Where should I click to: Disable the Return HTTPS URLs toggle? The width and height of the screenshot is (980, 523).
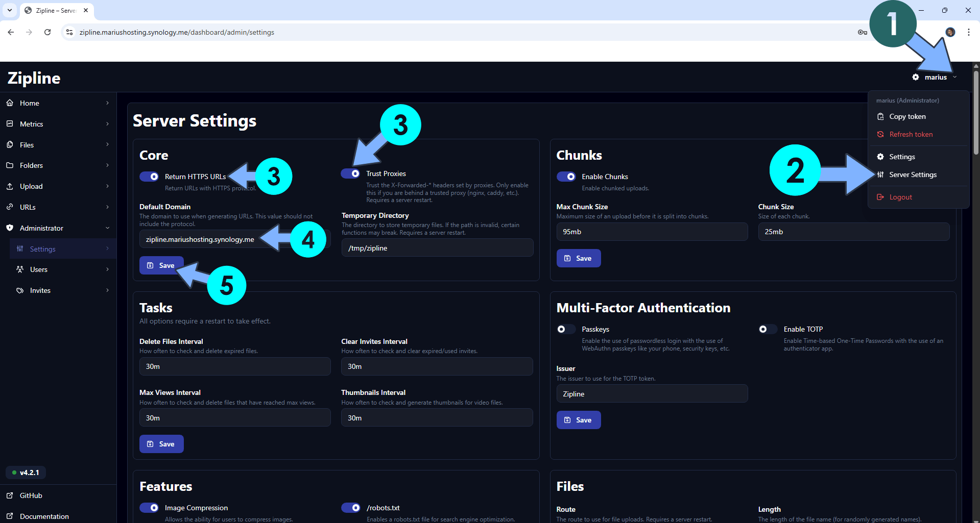[149, 176]
